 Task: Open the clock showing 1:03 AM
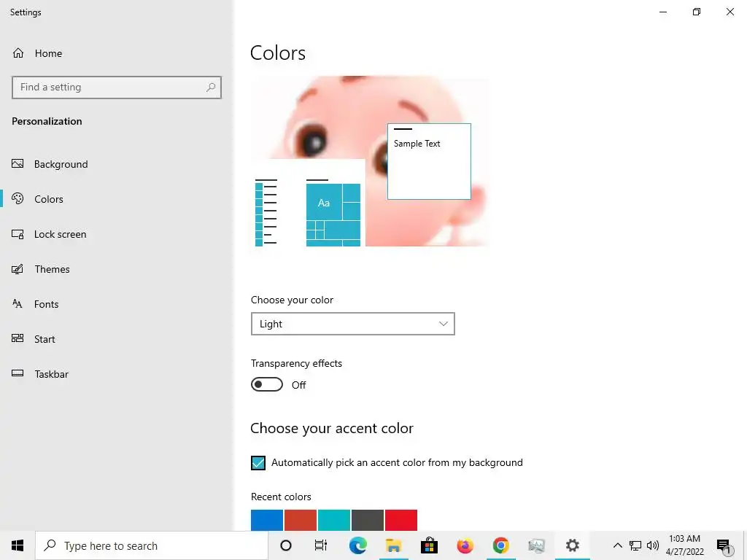(x=684, y=545)
